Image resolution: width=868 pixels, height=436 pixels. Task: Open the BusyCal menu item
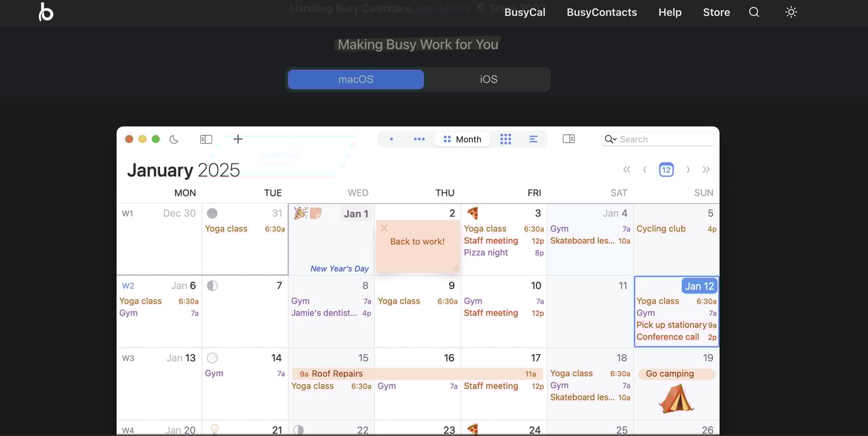tap(525, 11)
